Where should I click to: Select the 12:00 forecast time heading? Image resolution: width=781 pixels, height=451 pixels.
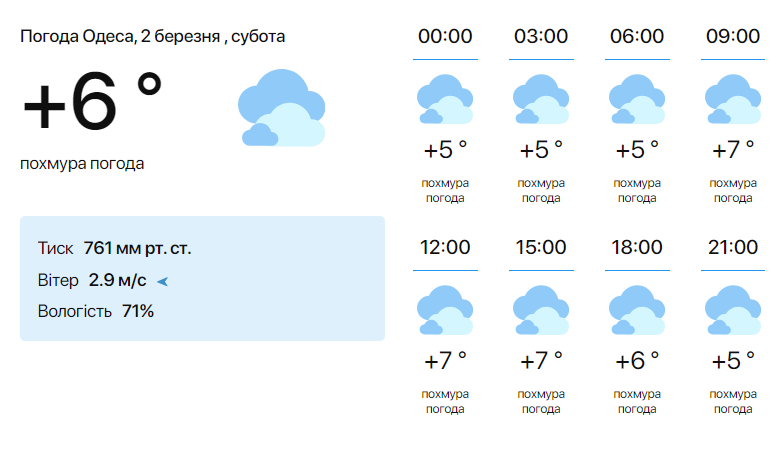(x=445, y=247)
